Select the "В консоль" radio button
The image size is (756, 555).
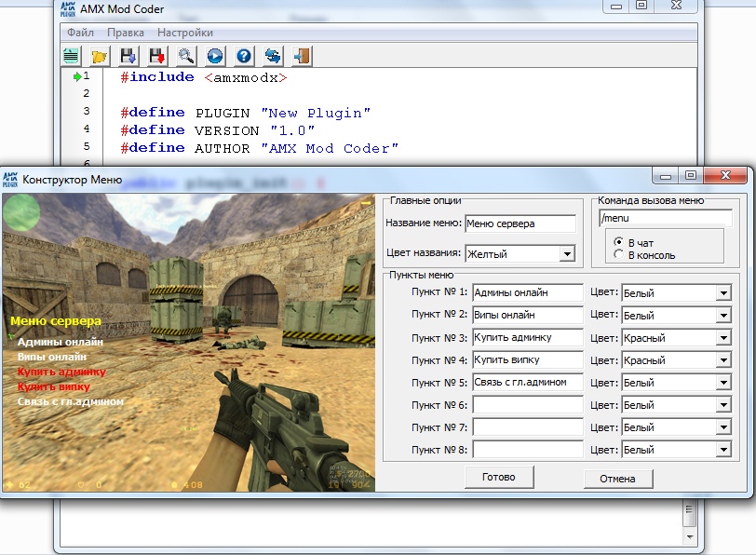(x=619, y=255)
